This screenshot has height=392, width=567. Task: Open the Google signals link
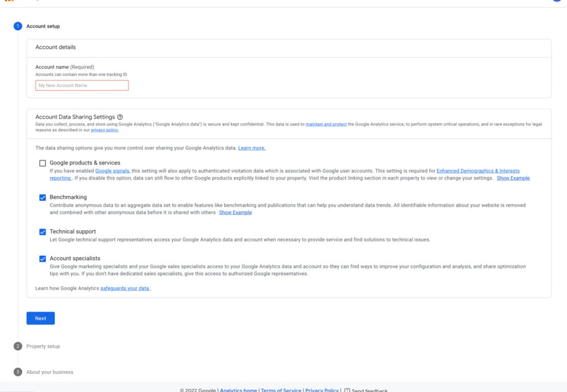tap(112, 171)
